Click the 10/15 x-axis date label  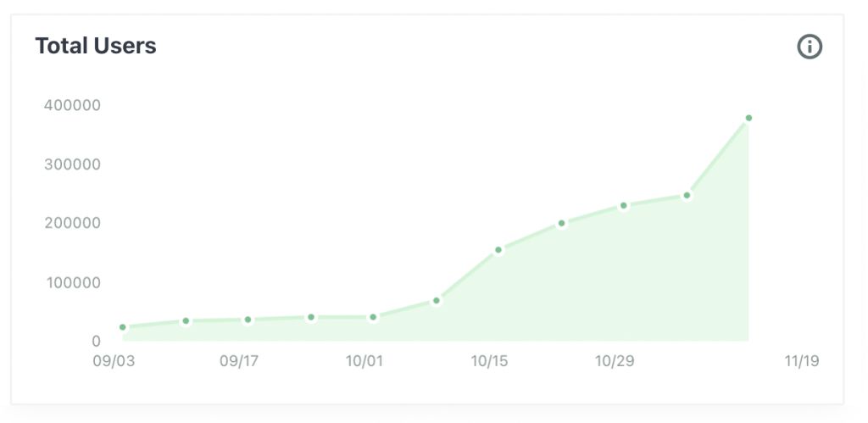click(489, 362)
